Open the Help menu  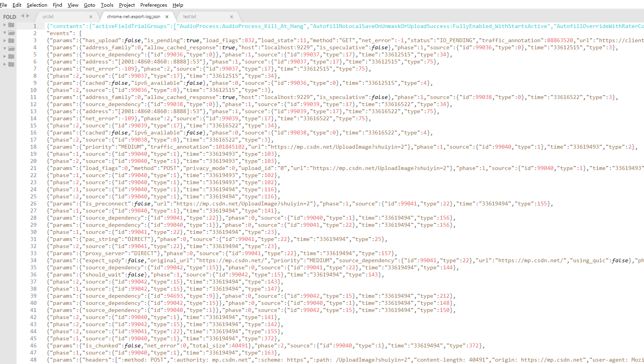[178, 5]
